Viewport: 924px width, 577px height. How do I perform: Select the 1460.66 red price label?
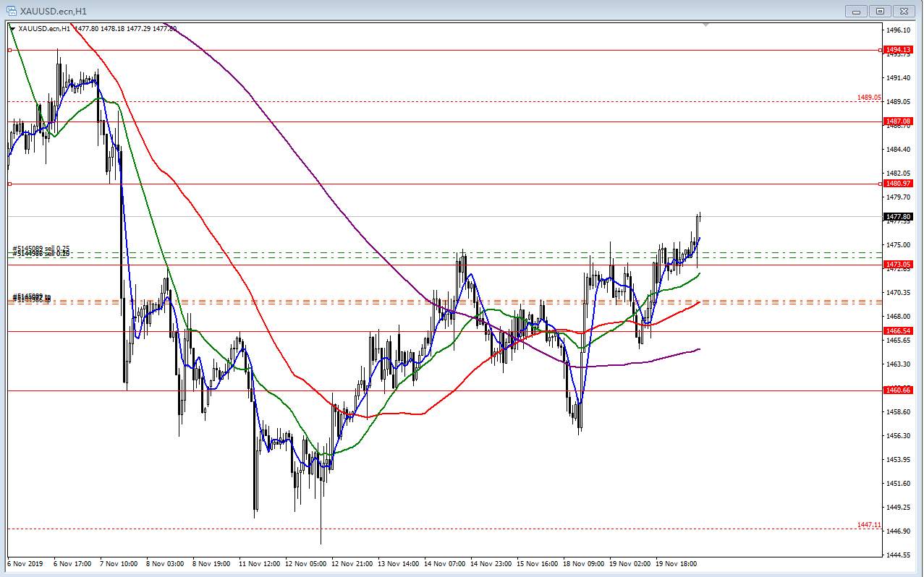point(899,390)
